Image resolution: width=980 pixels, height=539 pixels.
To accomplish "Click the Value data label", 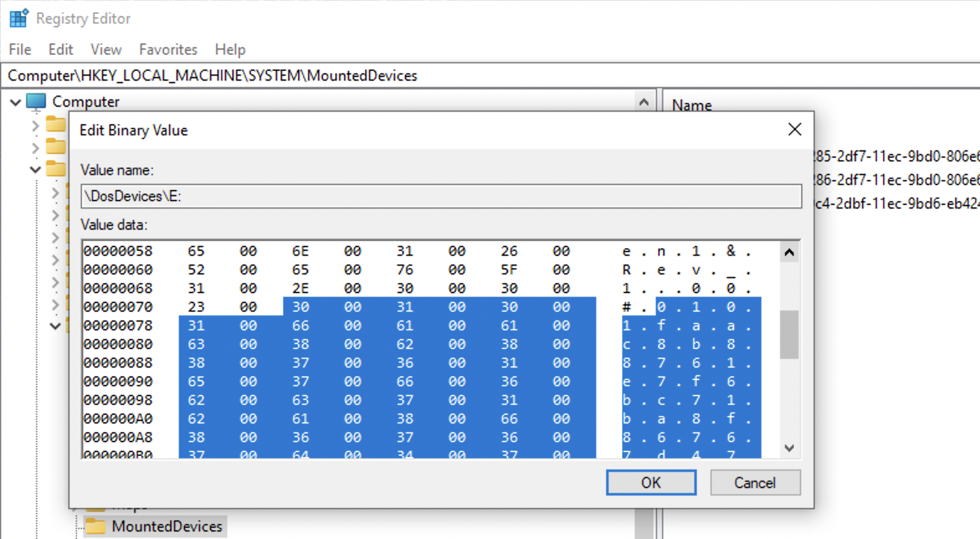I will (114, 224).
